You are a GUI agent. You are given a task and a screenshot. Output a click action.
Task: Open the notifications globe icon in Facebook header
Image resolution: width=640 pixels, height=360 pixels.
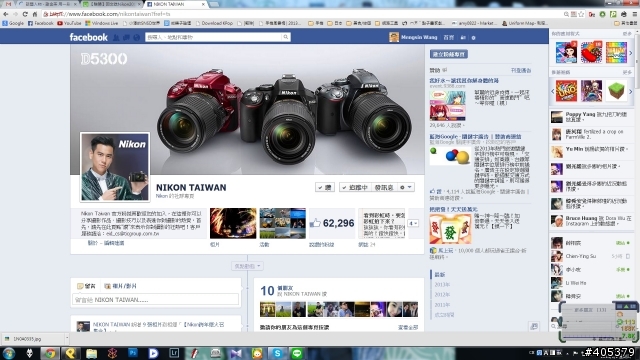pos(137,38)
